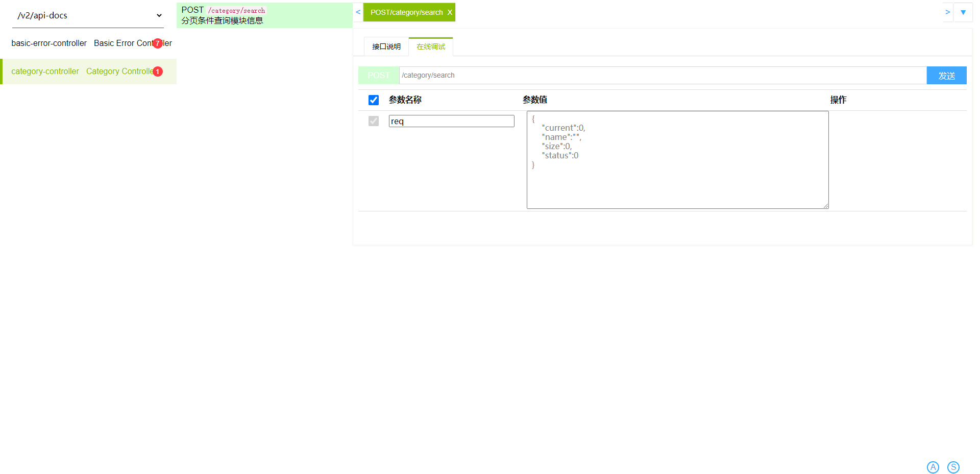The height and width of the screenshot is (474, 980).
Task: Click the red badge showing 7 APIs
Action: (157, 43)
